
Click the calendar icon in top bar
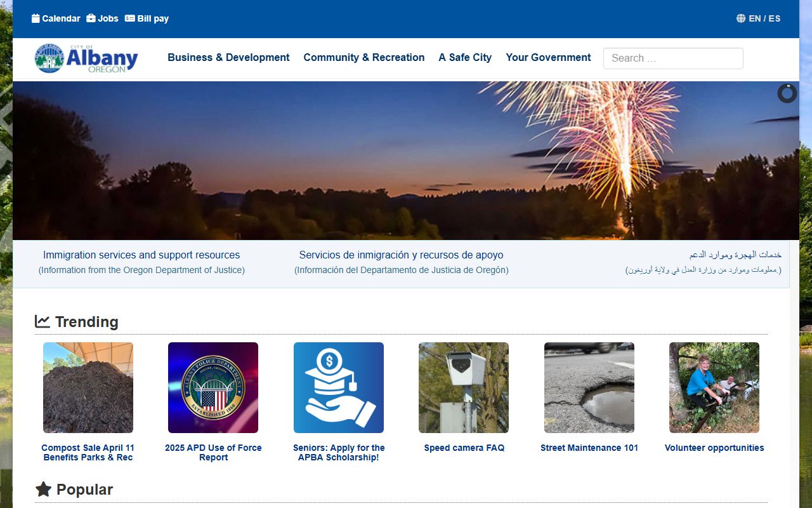pyautogui.click(x=36, y=18)
